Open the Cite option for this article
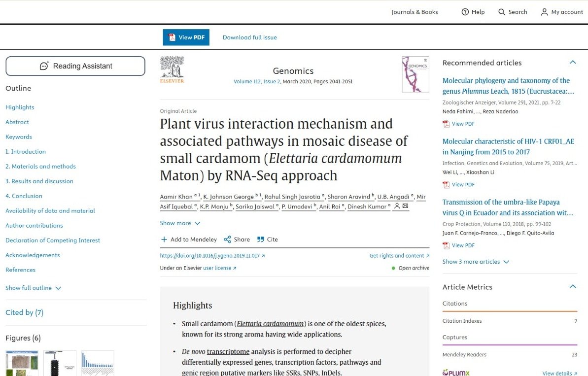This screenshot has height=376, width=588. pyautogui.click(x=267, y=239)
